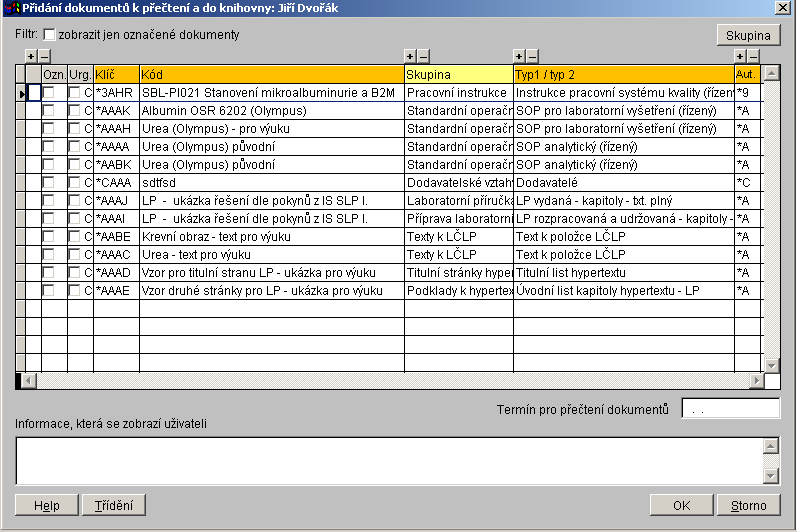Click the minus button above the Typ1 / typ 2 column
Viewport: 797px width, 532px height.
pyautogui.click(x=532, y=56)
